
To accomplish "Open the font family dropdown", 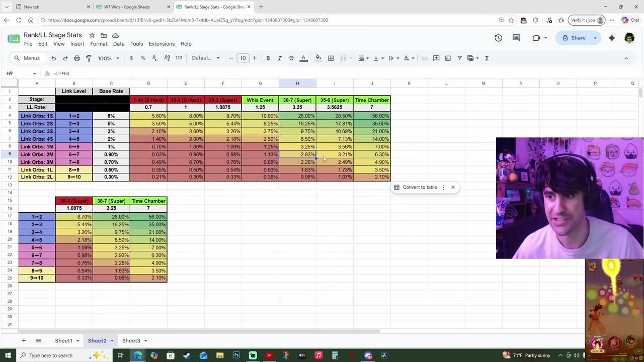I will click(x=206, y=58).
